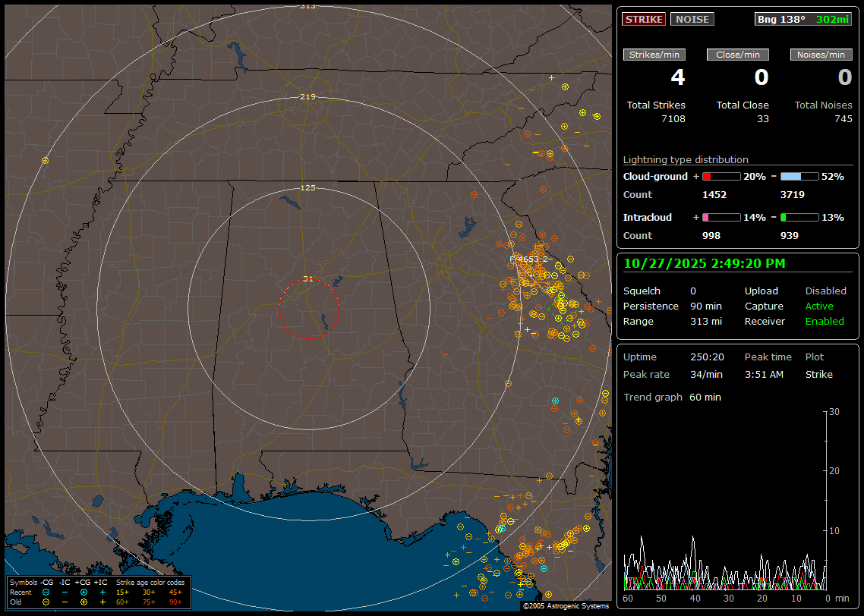
Task: Click the STRIKE indicator button
Action: tap(644, 19)
